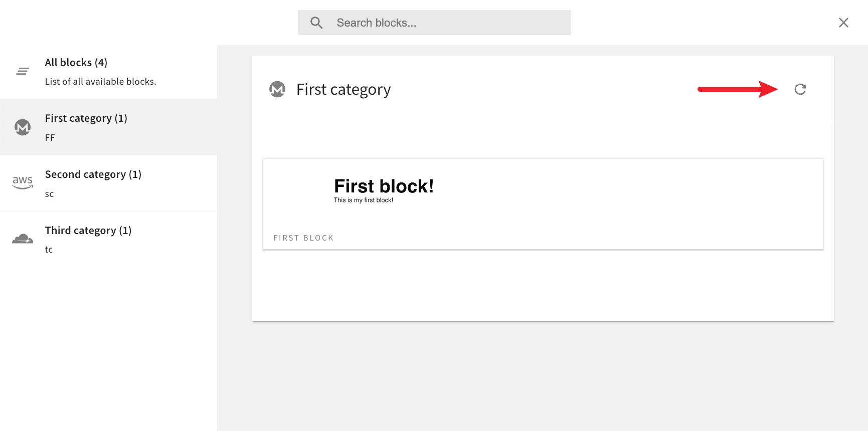Screen dimensions: 868x431
Task: Select the All blocks category
Action: point(76,62)
